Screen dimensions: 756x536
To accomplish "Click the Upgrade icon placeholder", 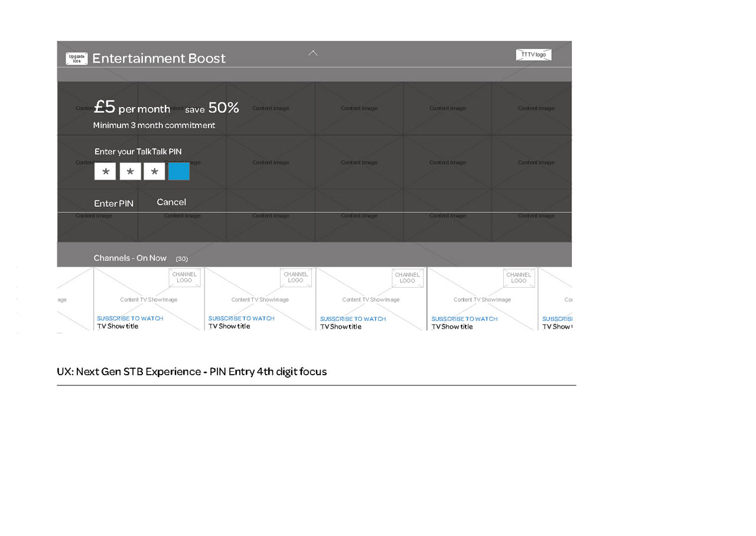I will 77,59.
